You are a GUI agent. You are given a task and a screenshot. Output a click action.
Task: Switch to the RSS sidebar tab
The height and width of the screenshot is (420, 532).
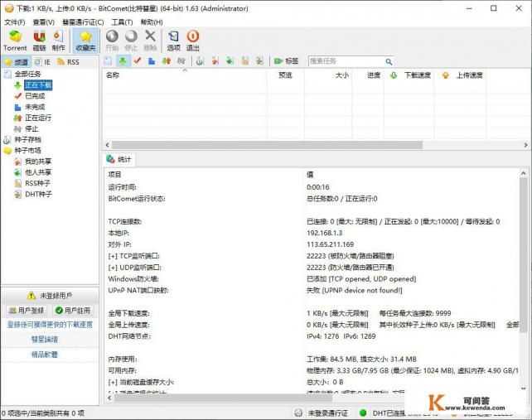tap(68, 62)
